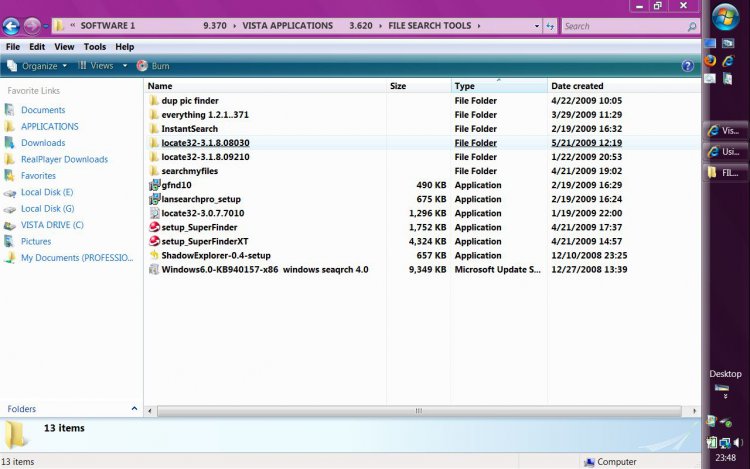
Task: Sort by the Name column header
Action: pos(265,86)
